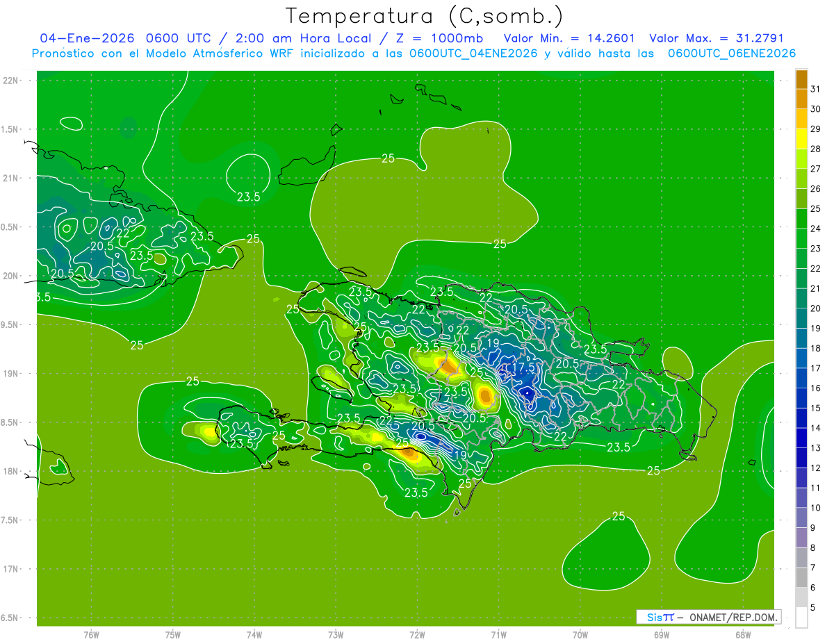Screen dimensions: 834x644
Task: Click the 'Valor Max. = 31.2791' readout
Action: pyautogui.click(x=717, y=38)
